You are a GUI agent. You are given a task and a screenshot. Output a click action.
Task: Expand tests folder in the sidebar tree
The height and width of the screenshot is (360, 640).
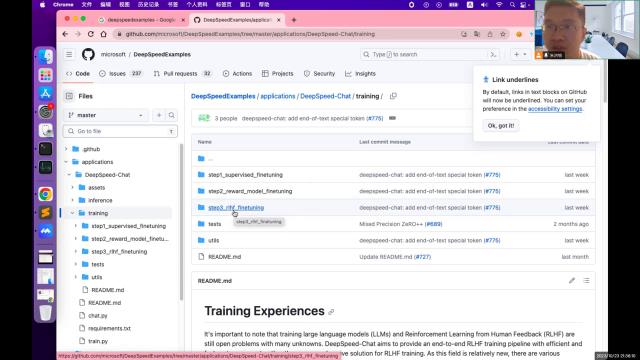click(76, 264)
